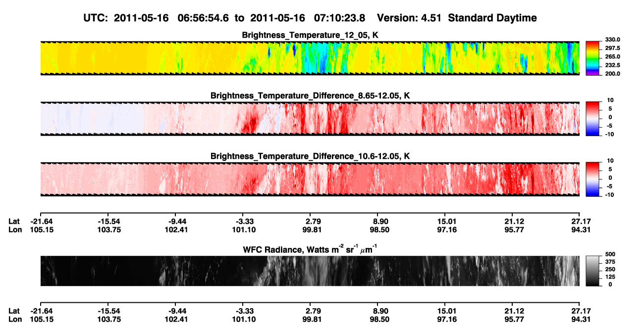Select the red-blue colorbar beside the 8.65-12.05 panel

592,119
